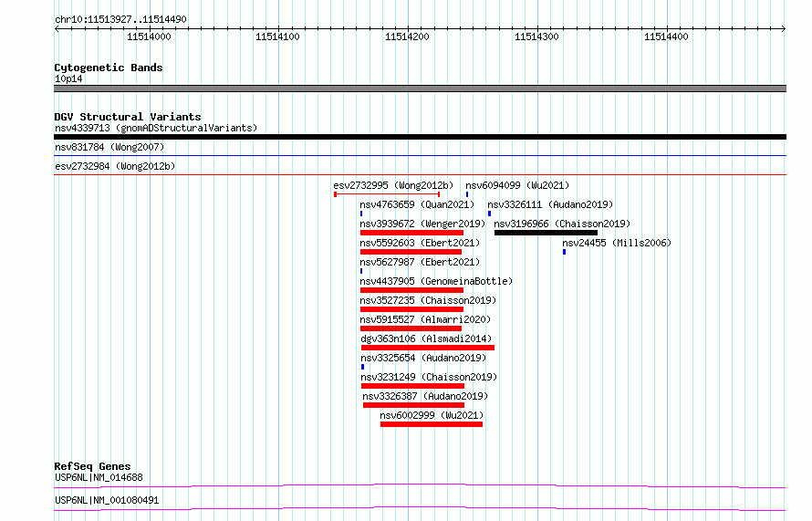Open variant nsv3527235 (Chaisson2019)
This screenshot has width=812, height=521.
point(428,300)
